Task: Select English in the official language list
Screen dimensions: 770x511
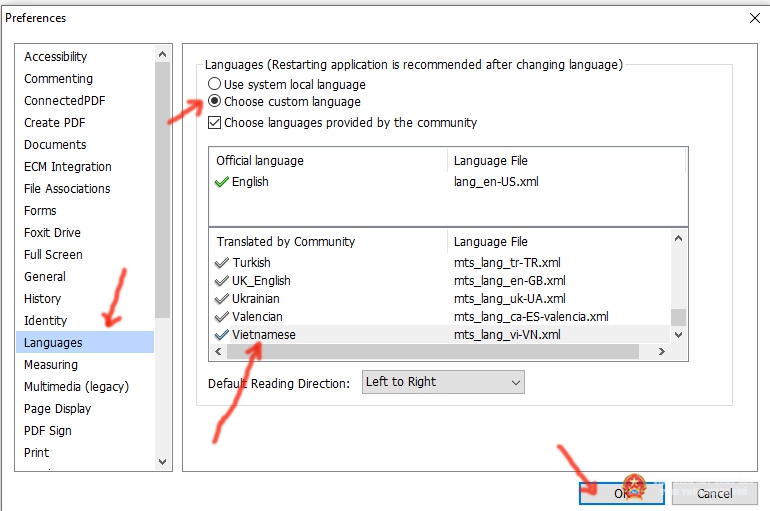Action: coord(250,182)
